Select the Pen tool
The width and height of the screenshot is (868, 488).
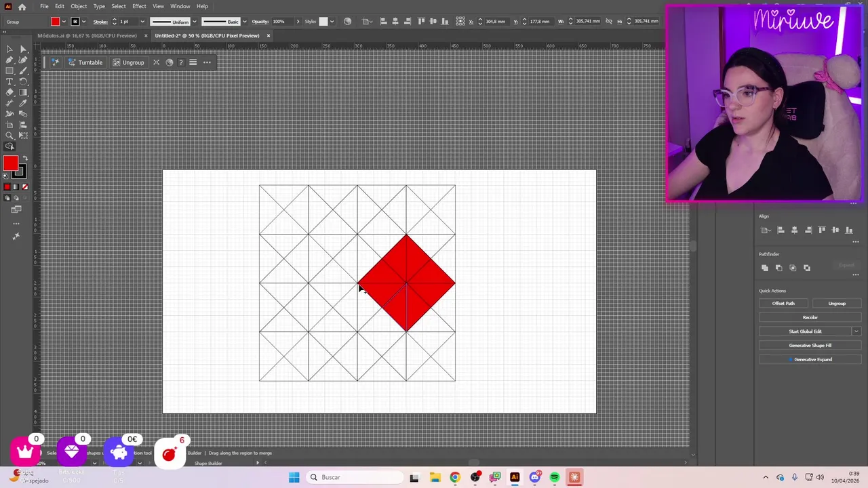click(9, 60)
